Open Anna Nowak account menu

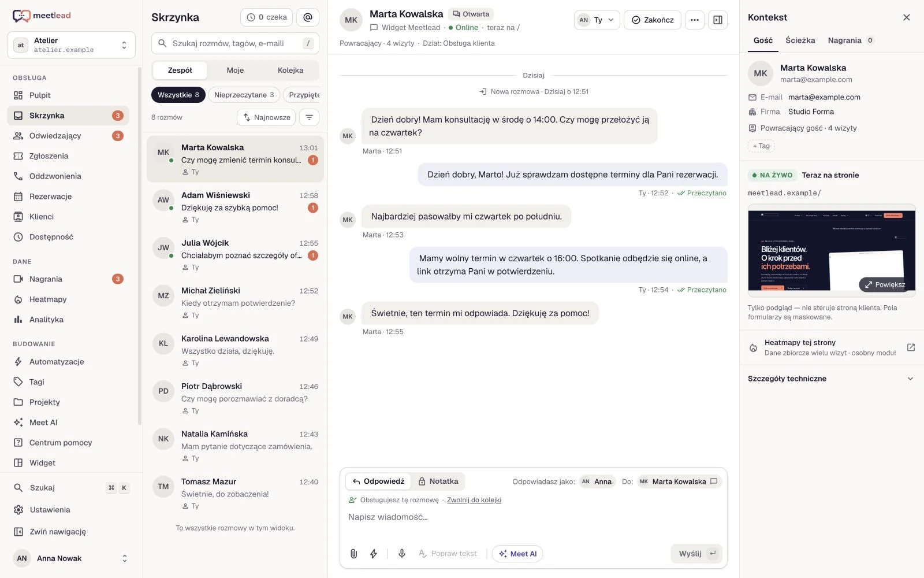click(x=71, y=558)
